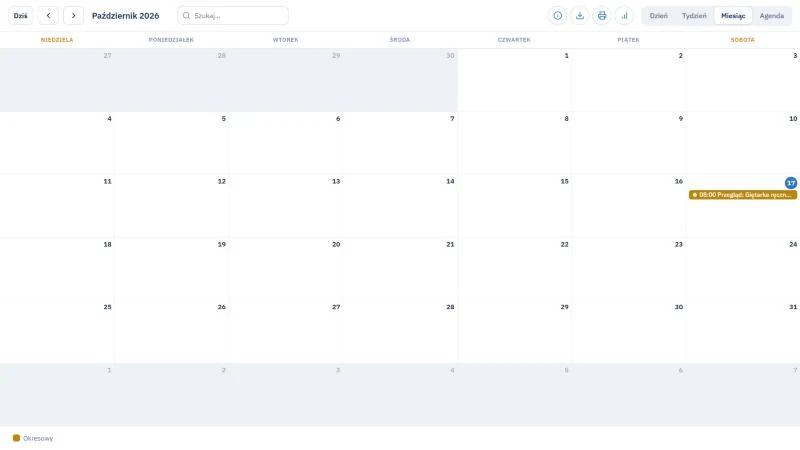Select day 20 in the calendar
The image size is (800, 450).
286,269
